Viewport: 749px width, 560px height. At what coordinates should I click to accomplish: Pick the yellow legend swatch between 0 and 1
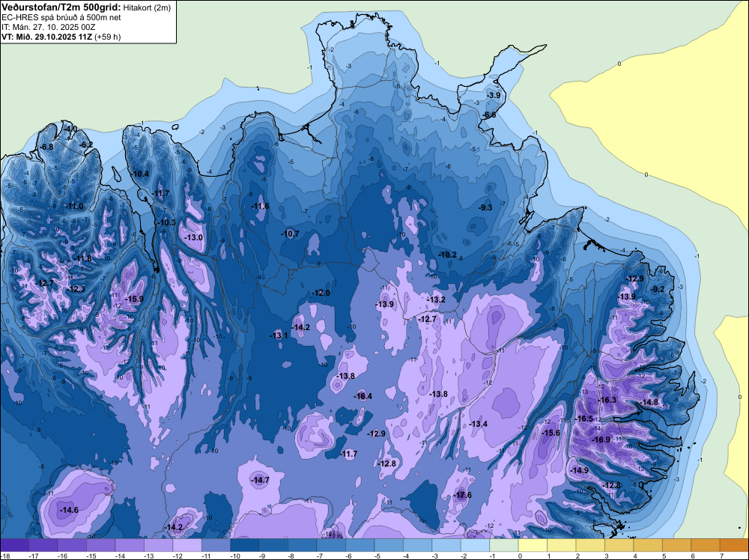coord(533,545)
